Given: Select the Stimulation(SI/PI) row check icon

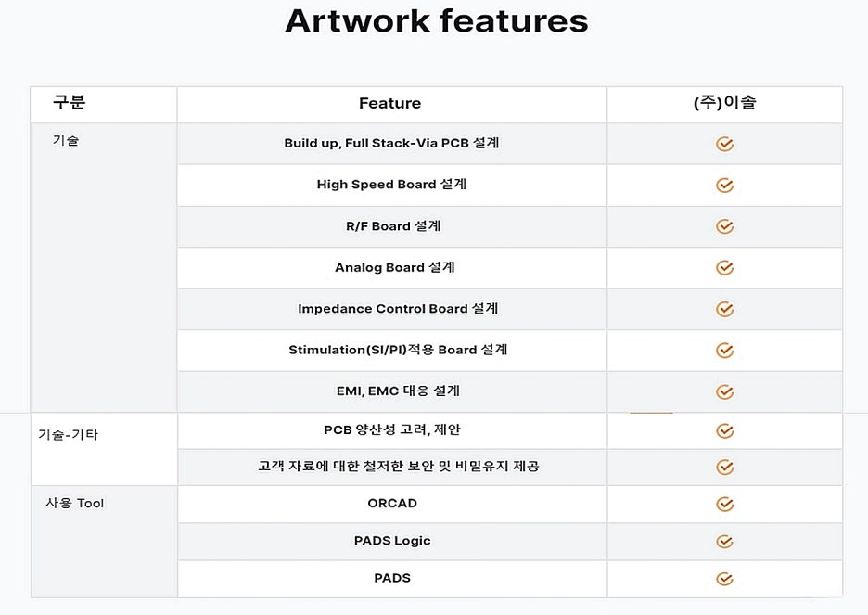Looking at the screenshot, I should 724,351.
